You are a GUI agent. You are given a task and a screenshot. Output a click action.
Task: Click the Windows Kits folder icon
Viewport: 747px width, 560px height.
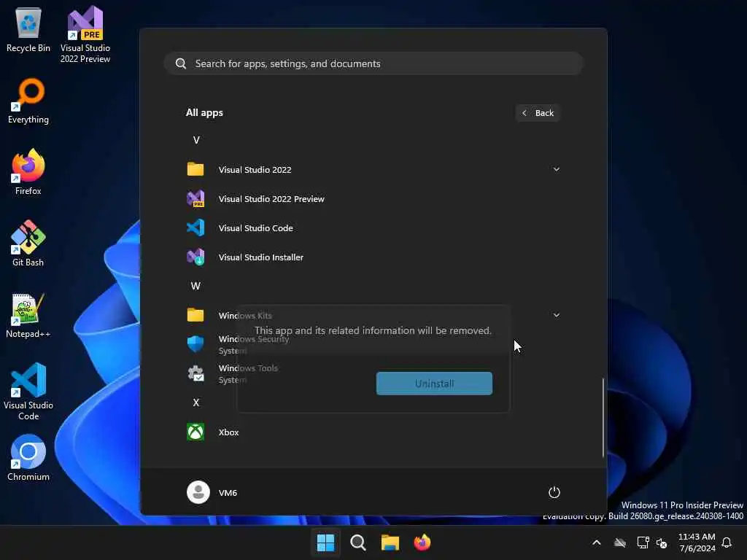(196, 315)
